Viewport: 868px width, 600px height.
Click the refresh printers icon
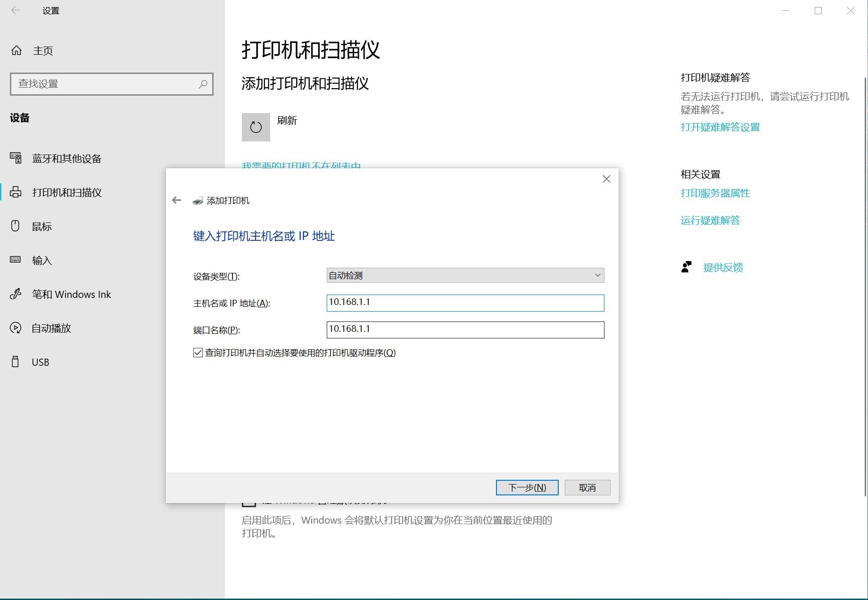[256, 127]
